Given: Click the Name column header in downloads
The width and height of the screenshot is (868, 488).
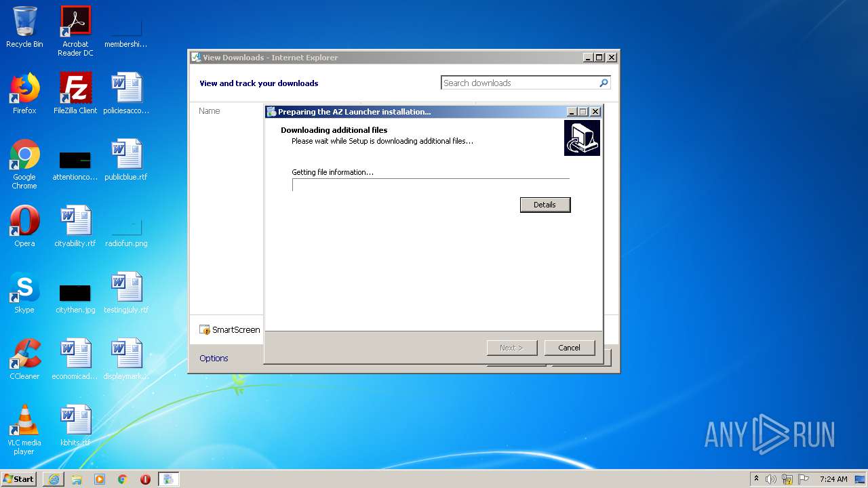Looking at the screenshot, I should coord(210,111).
